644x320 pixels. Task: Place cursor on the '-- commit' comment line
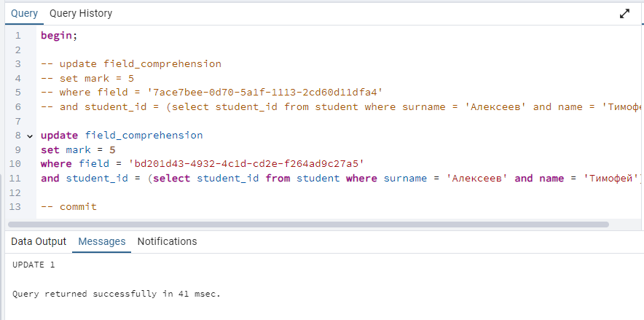point(69,206)
